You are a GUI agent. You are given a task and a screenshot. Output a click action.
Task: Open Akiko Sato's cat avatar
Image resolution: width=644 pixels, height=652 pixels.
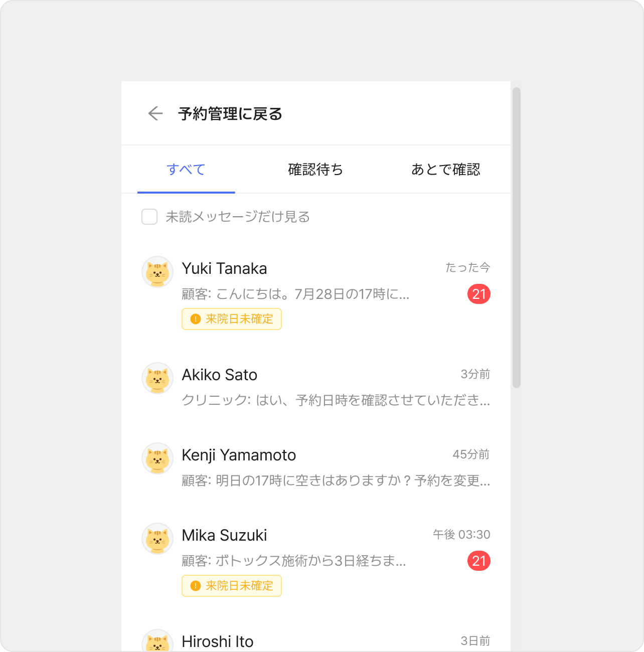(157, 378)
